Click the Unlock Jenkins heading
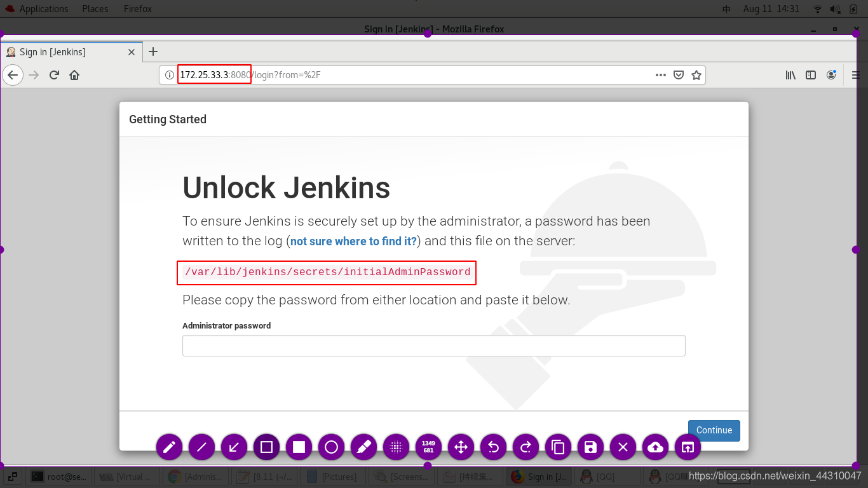Image resolution: width=868 pixels, height=488 pixels. click(x=286, y=188)
